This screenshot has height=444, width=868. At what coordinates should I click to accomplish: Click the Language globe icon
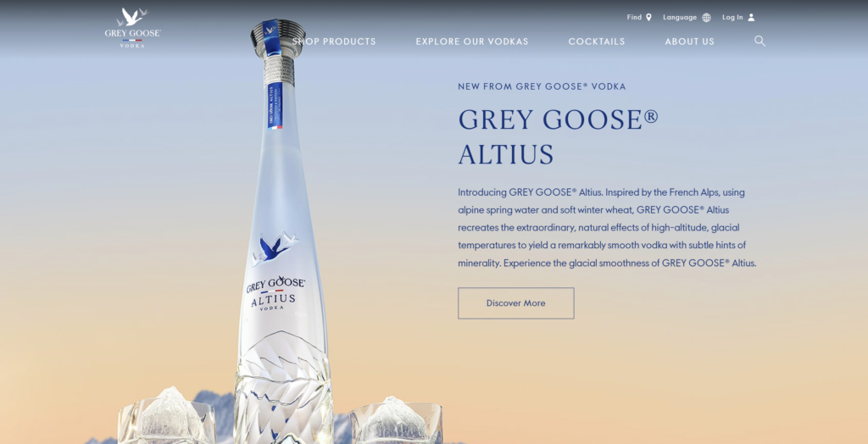[706, 17]
